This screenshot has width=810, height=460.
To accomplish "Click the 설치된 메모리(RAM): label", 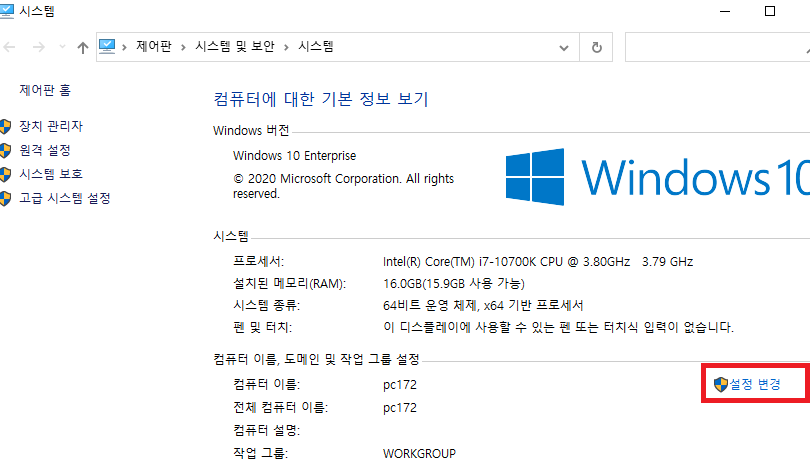I will pos(289,284).
